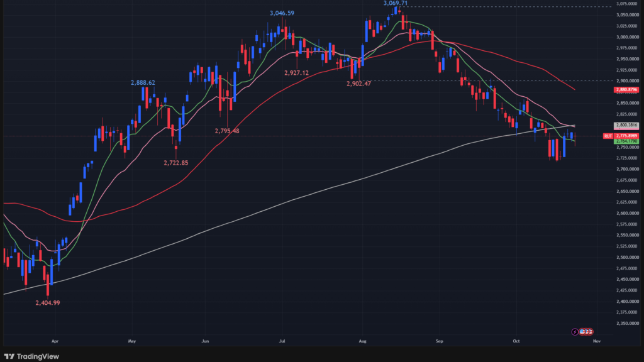Select the 3,069.71 swing high label

point(396,3)
